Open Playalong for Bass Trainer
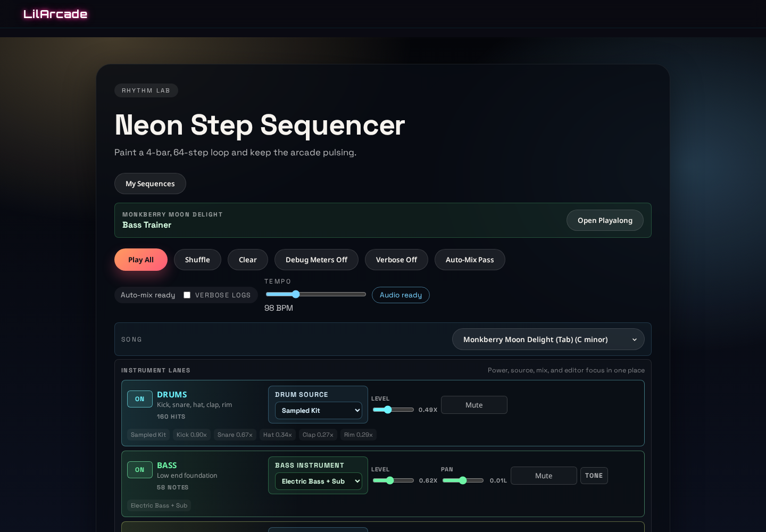This screenshot has height=532, width=766. click(x=605, y=220)
